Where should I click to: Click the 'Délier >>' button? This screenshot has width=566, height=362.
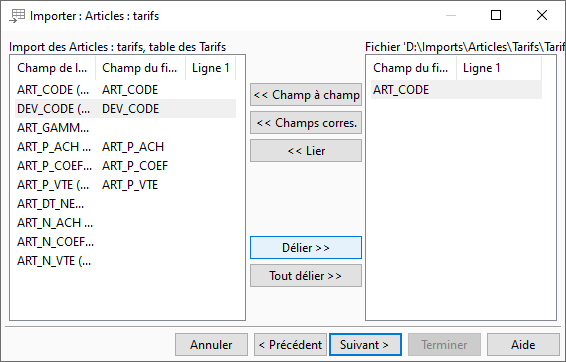click(x=306, y=248)
